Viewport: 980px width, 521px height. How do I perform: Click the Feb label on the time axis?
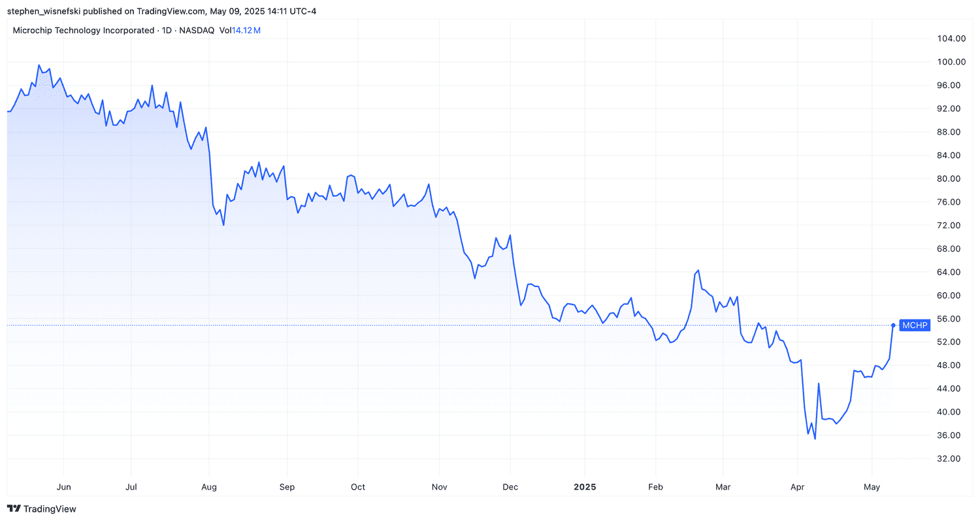coord(655,487)
